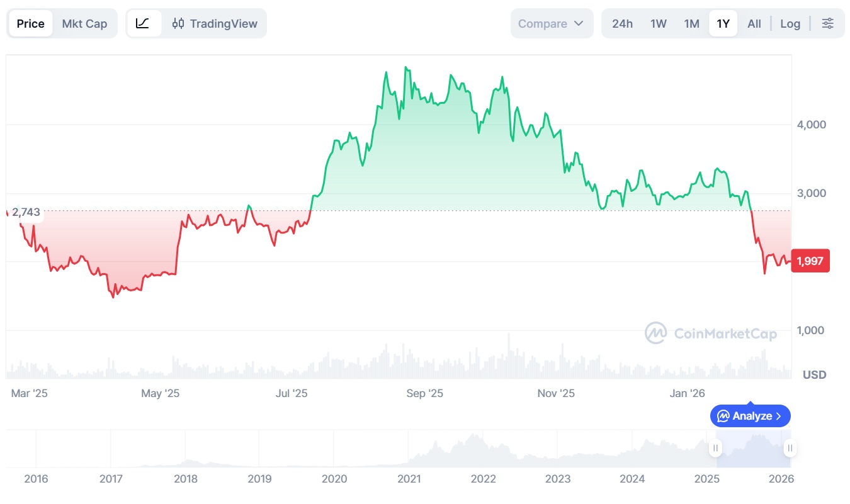Click the Analyze button

750,416
